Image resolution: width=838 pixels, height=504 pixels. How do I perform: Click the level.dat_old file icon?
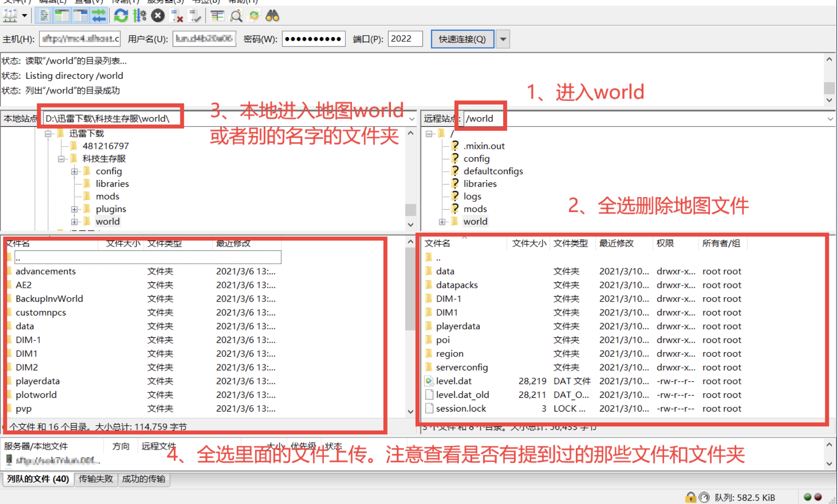click(429, 395)
